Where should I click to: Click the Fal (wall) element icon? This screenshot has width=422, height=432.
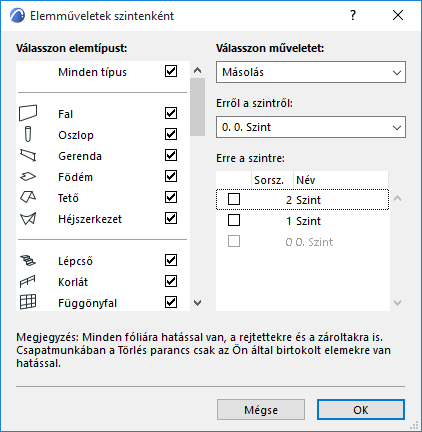point(28,113)
